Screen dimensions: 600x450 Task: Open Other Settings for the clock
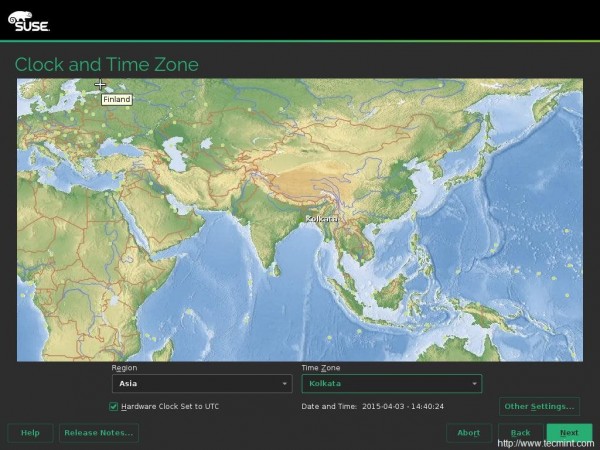539,406
